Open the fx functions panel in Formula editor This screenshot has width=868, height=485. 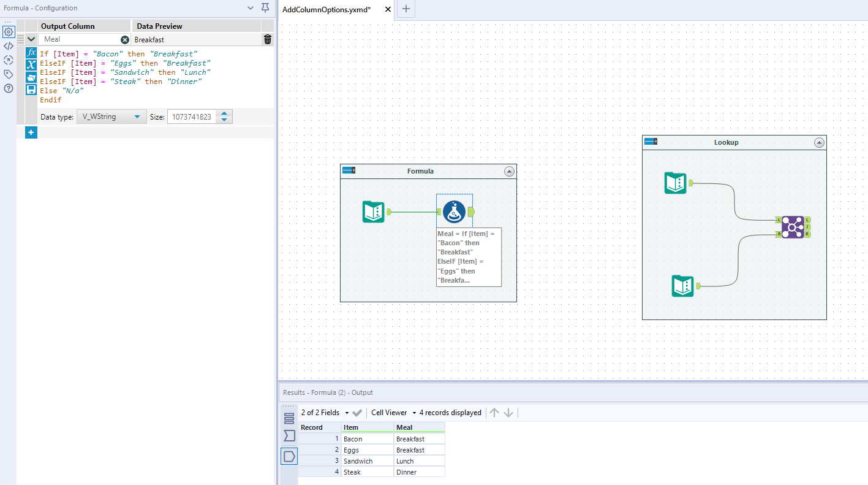tap(31, 53)
